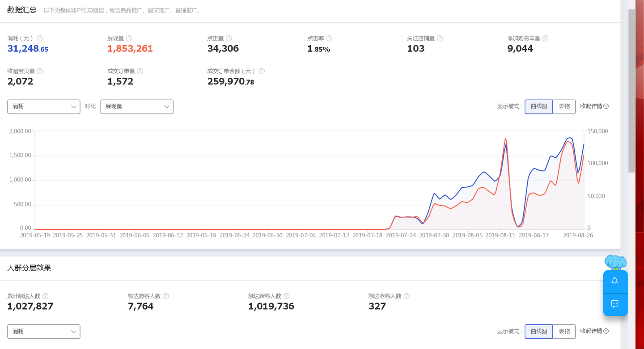
Task: Open 消耗 dropdown in 人群分层效果 section
Action: click(44, 332)
